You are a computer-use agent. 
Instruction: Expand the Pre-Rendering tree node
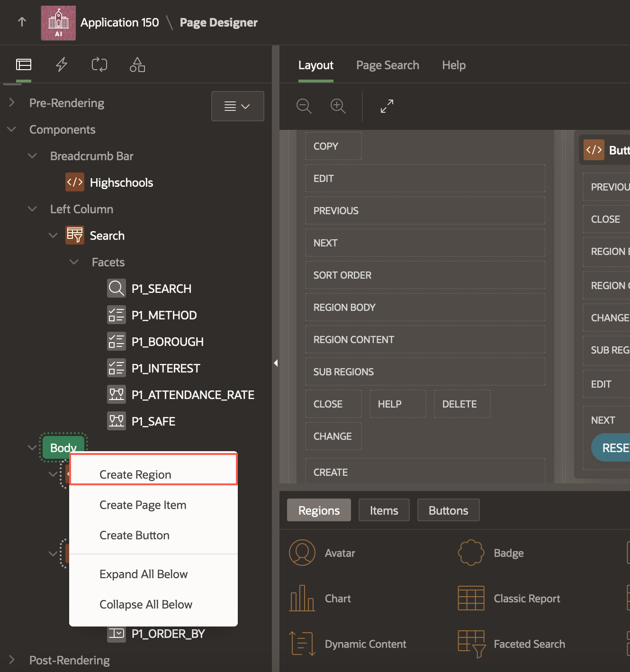pyautogui.click(x=12, y=103)
